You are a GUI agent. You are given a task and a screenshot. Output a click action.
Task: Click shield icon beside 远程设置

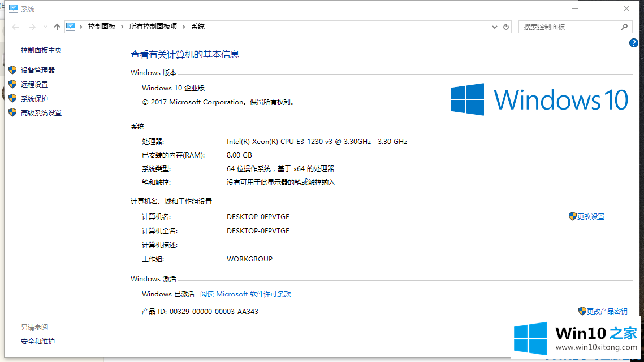pos(12,84)
